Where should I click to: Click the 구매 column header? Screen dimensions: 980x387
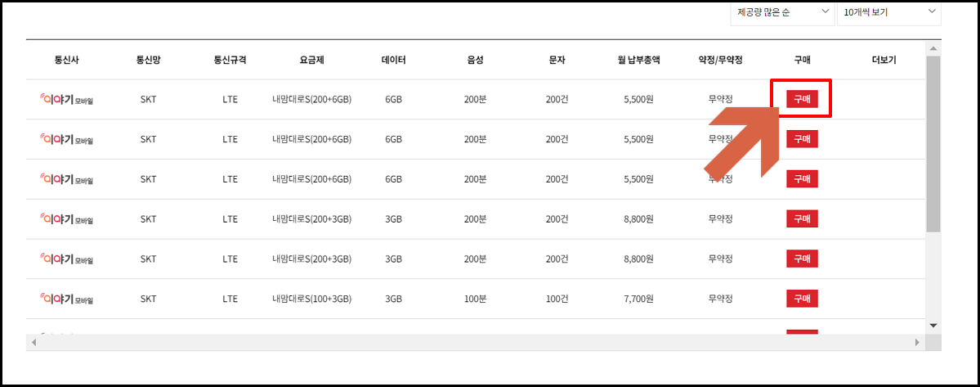tap(802, 60)
